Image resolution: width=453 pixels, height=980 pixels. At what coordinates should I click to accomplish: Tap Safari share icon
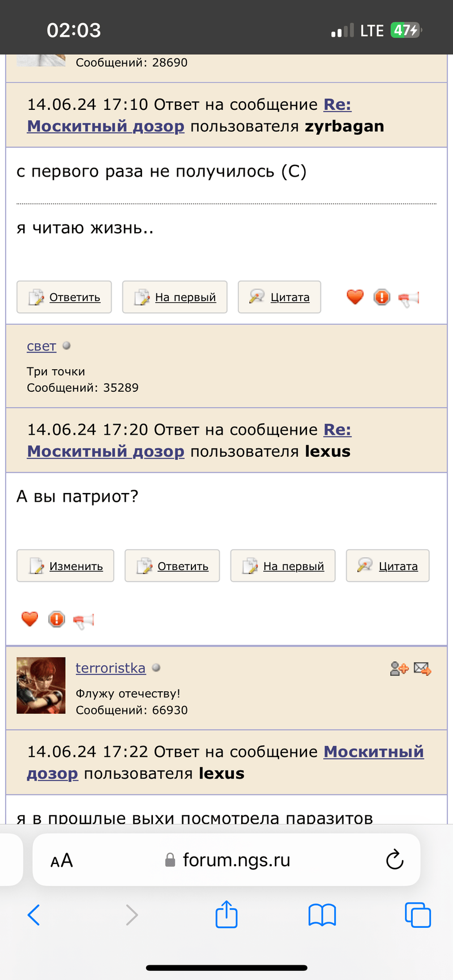(226, 914)
